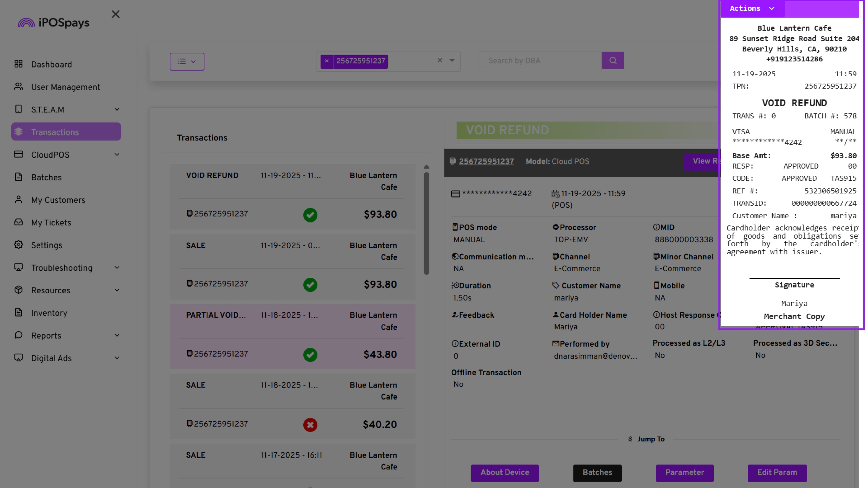Click the Search by DBA input field
This screenshot has width=868, height=488.
click(540, 61)
